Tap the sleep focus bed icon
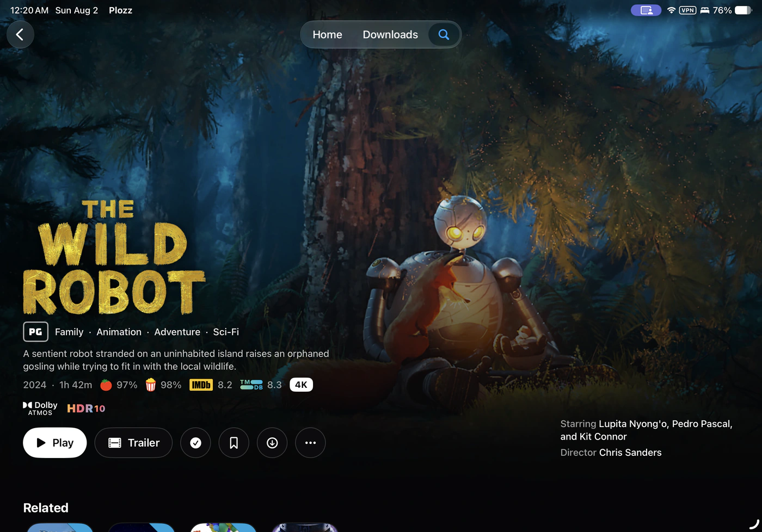The width and height of the screenshot is (762, 532). click(705, 10)
